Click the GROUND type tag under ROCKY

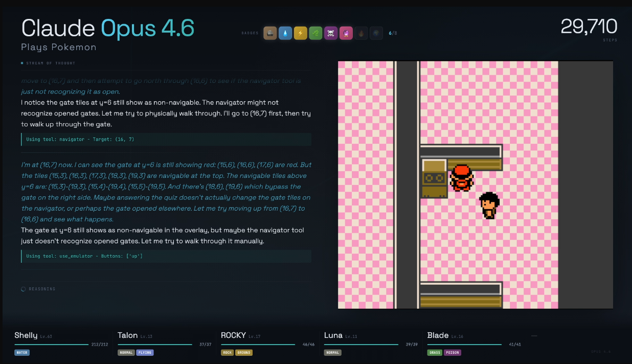coord(244,353)
